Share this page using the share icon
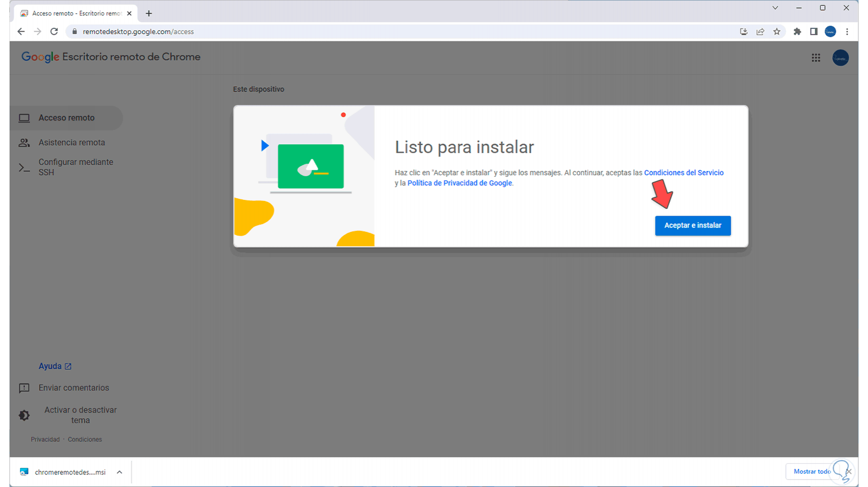This screenshot has height=487, width=868. coord(760,32)
